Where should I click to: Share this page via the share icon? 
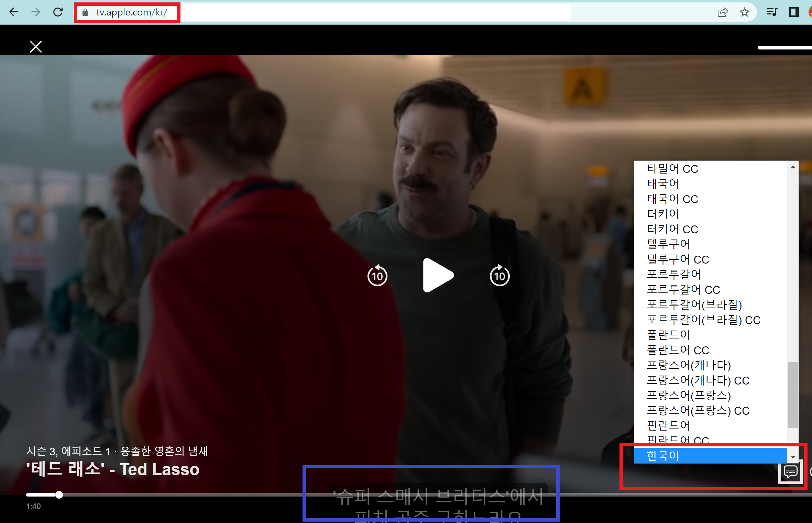point(723,12)
